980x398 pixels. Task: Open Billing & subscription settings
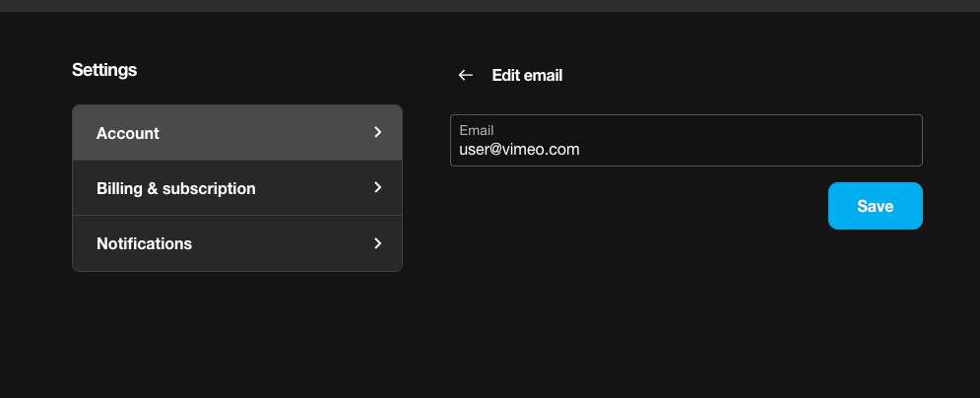tap(237, 188)
